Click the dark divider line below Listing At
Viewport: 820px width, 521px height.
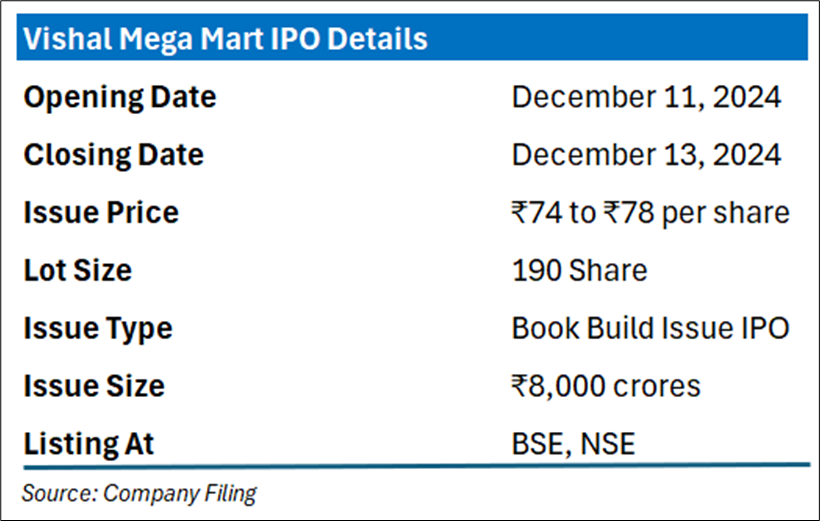tap(416, 466)
